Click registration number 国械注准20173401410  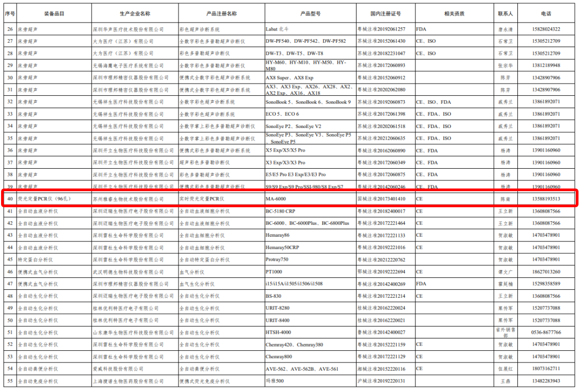[381, 199]
